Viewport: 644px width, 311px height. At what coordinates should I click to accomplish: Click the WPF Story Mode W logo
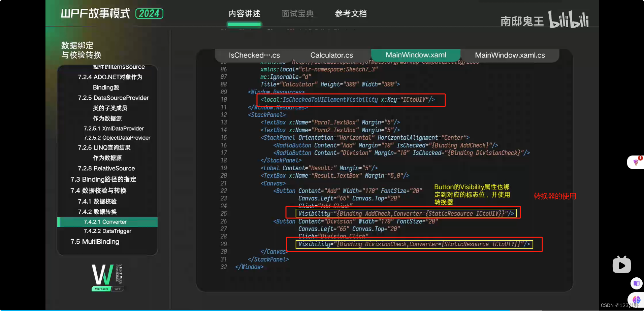[107, 277]
